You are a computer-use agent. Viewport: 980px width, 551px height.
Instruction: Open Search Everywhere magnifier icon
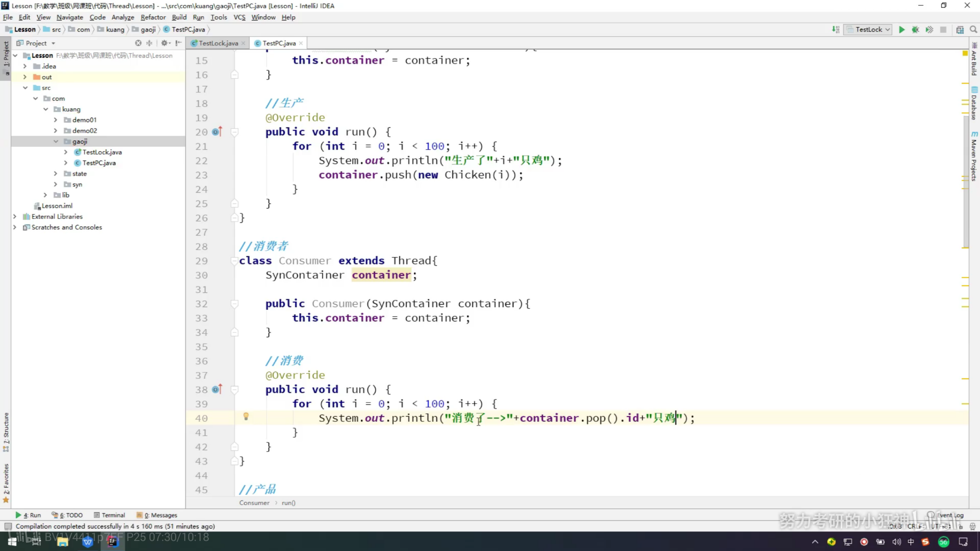coord(973,30)
